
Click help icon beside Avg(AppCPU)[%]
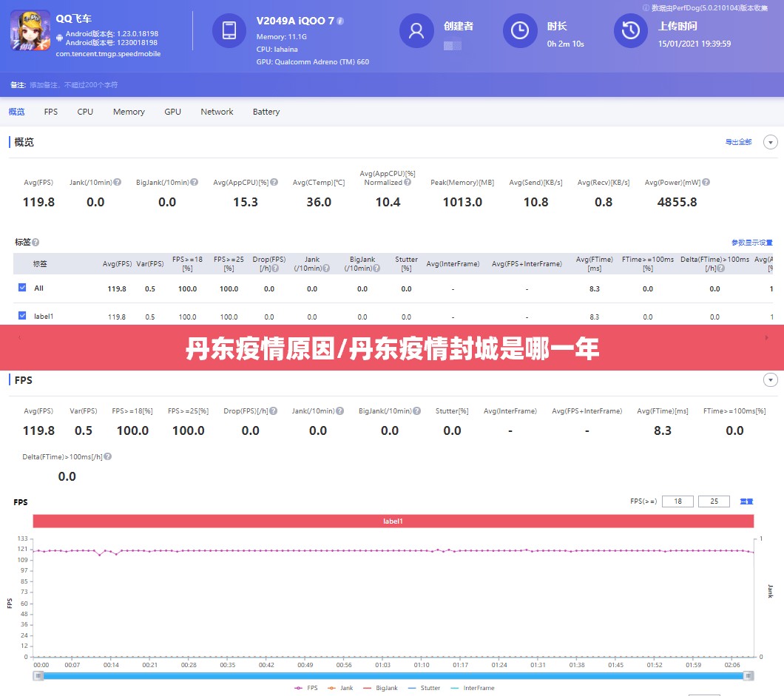(x=274, y=182)
